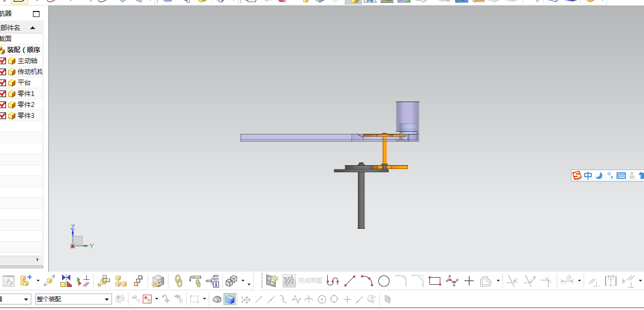
Task: Click the Add Component assembly icon
Action: pos(26,281)
